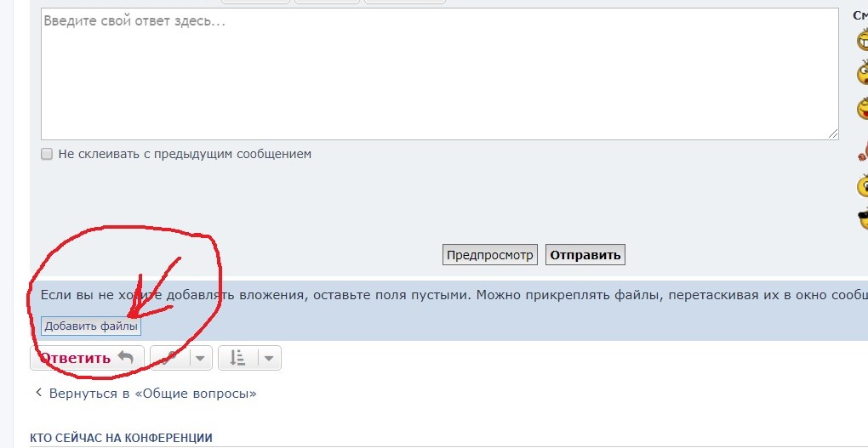Click the 'Не склеивать с предыдущим сообщением' label text

(185, 155)
